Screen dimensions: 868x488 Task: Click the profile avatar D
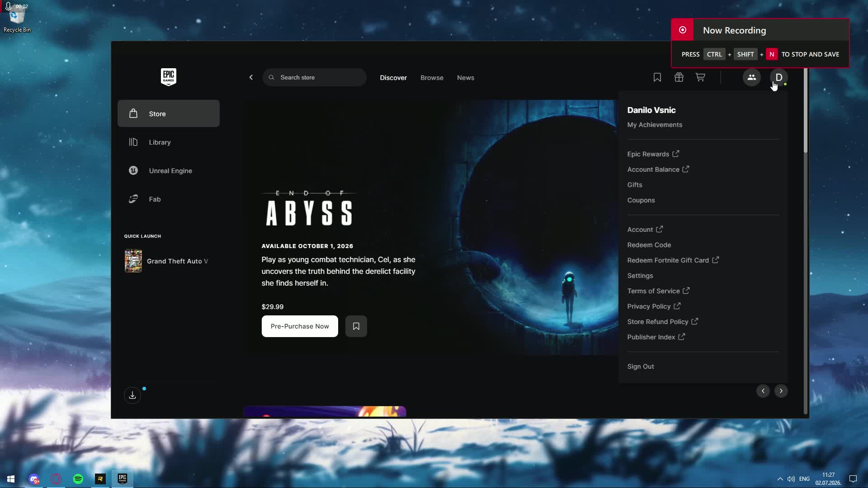tap(778, 77)
